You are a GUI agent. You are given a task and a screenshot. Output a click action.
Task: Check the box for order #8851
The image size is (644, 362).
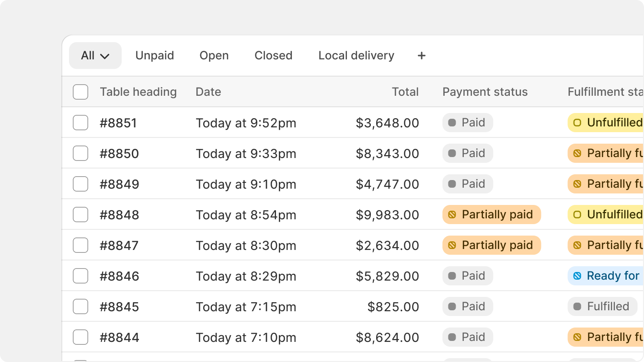click(80, 123)
